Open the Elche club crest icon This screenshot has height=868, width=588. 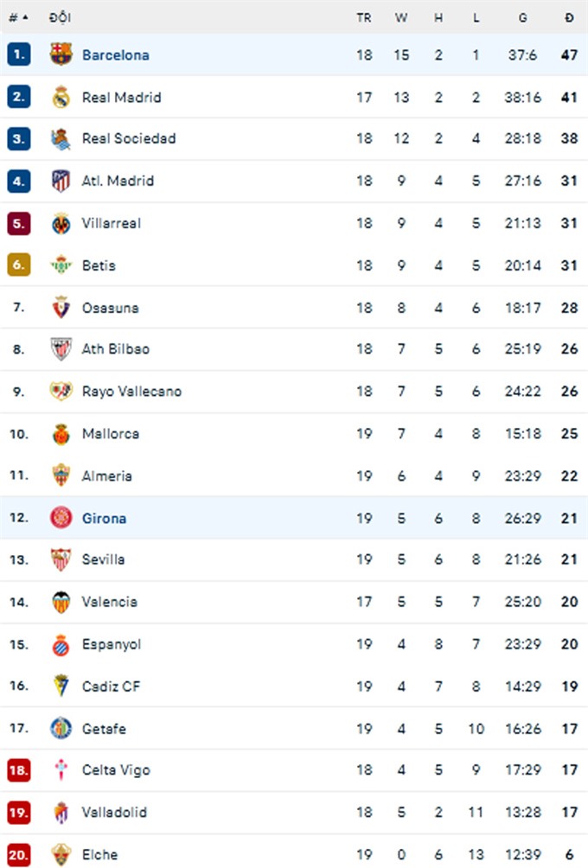(x=61, y=855)
